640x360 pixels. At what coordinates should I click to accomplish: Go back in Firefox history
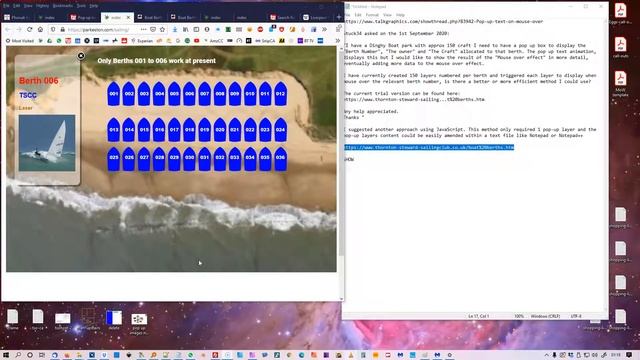click(x=8, y=29)
